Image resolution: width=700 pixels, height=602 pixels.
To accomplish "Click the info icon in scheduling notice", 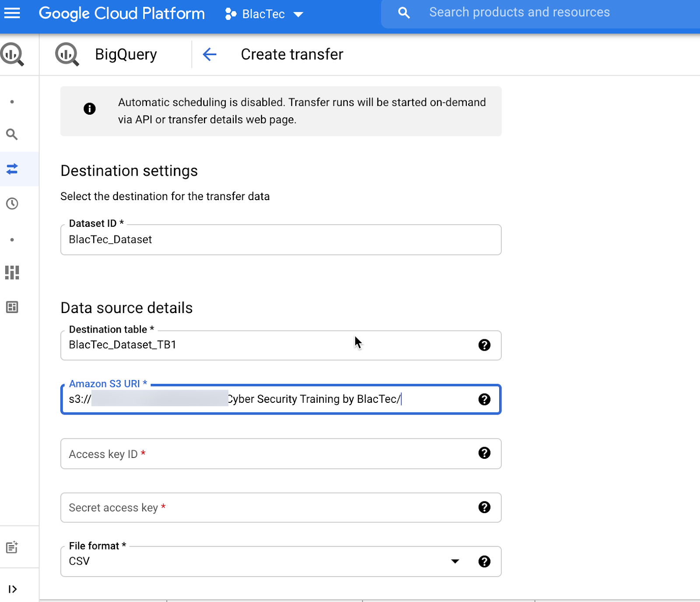I will point(90,109).
